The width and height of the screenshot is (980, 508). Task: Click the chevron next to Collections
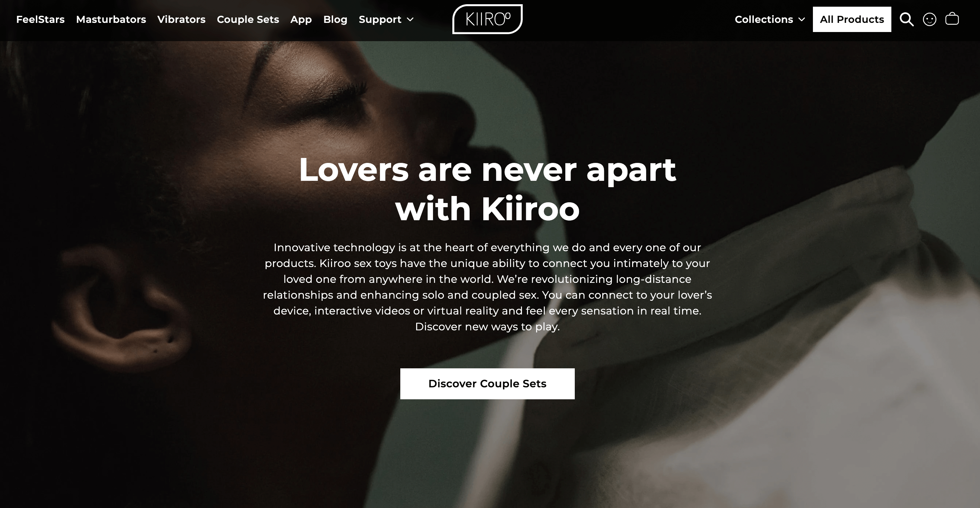pyautogui.click(x=802, y=20)
